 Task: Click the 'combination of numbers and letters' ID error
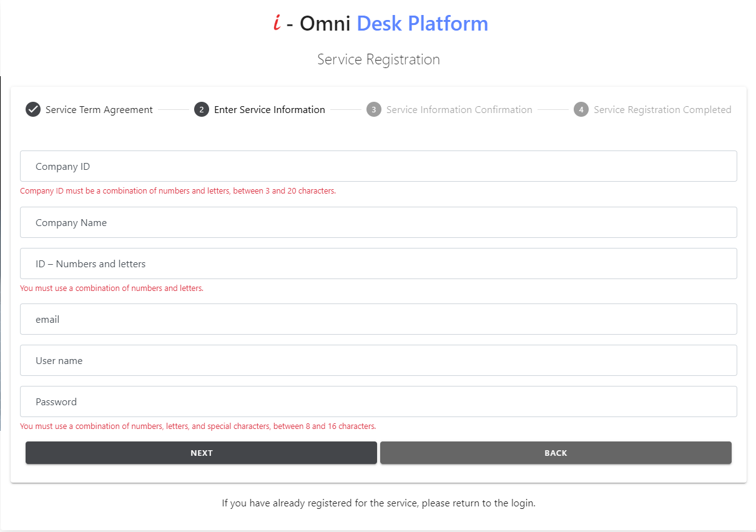[112, 288]
